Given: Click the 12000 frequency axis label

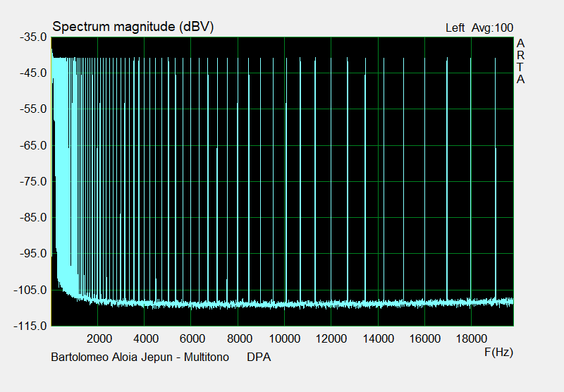Looking at the screenshot, I should point(331,339).
